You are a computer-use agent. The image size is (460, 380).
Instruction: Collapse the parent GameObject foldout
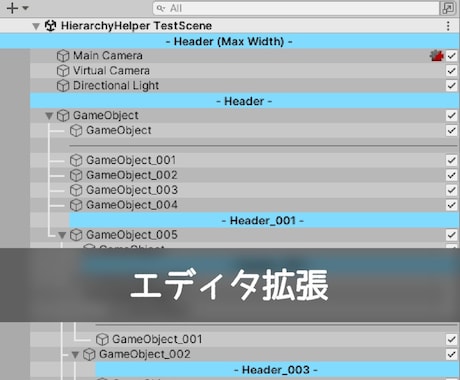click(x=49, y=116)
